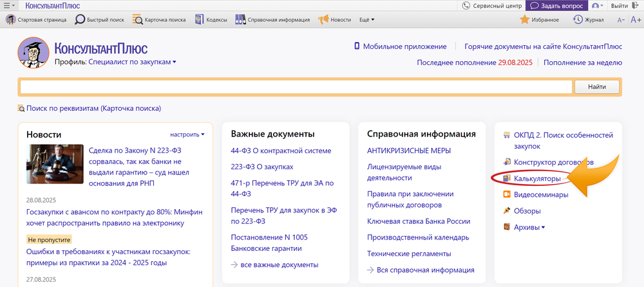This screenshot has height=287, width=644.
Task: Expand the "Ещё" toolbar dropdown
Action: (x=366, y=19)
